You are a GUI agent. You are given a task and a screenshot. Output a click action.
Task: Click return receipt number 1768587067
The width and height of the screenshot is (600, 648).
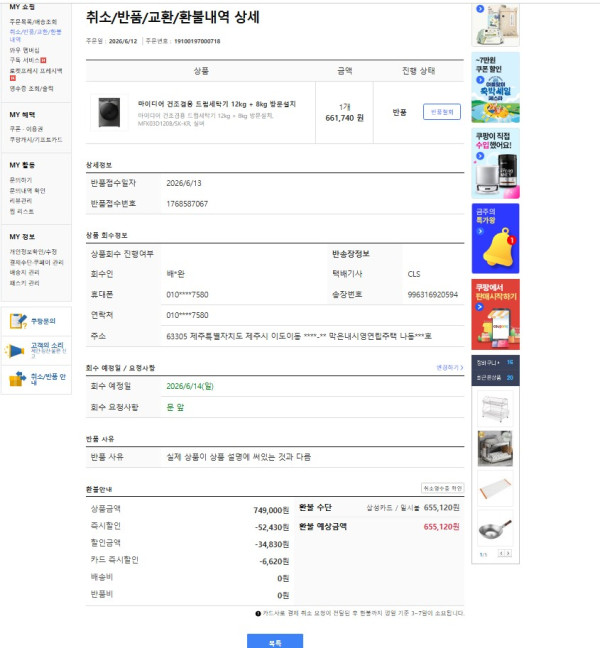[187, 204]
